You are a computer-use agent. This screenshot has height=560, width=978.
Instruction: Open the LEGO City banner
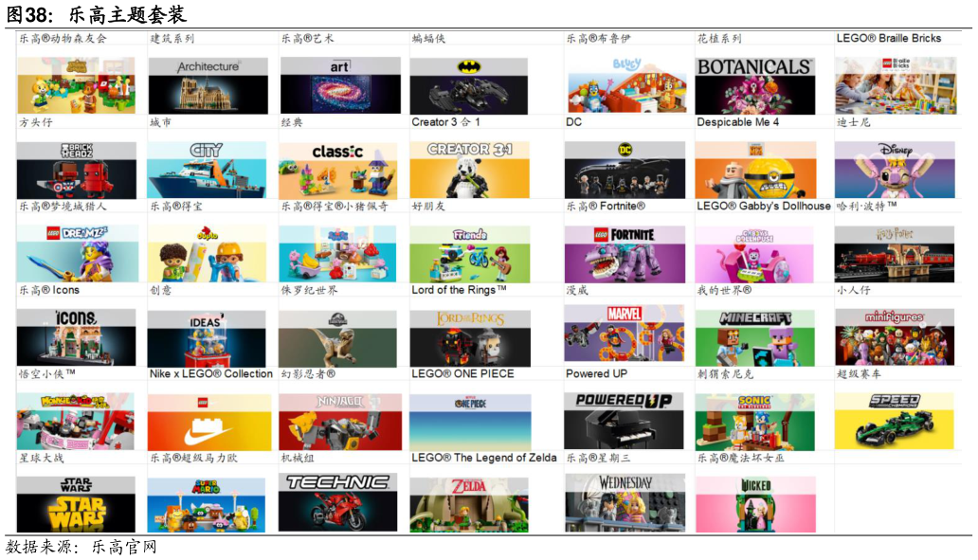point(208,170)
